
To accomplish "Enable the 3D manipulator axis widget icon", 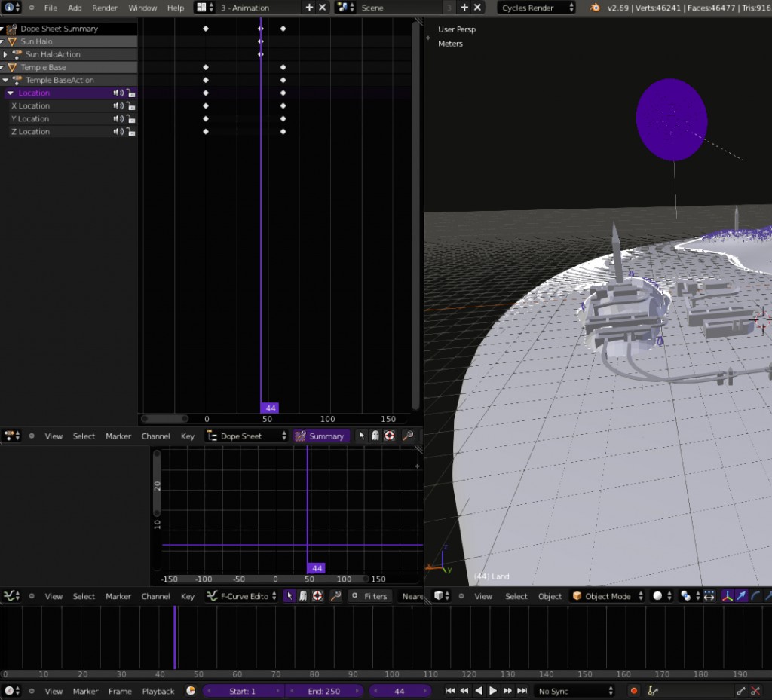I will 728,596.
